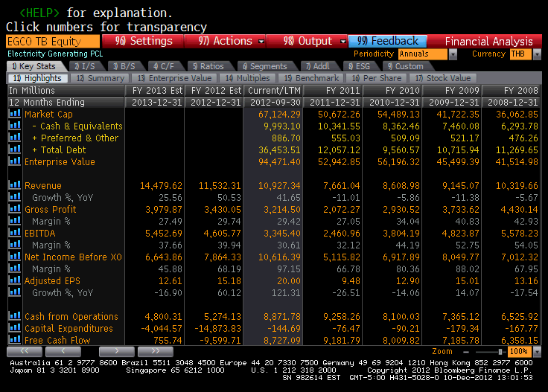Click chart icon beside Revenue Growth %, YoY
The image size is (548, 392).
[15, 197]
